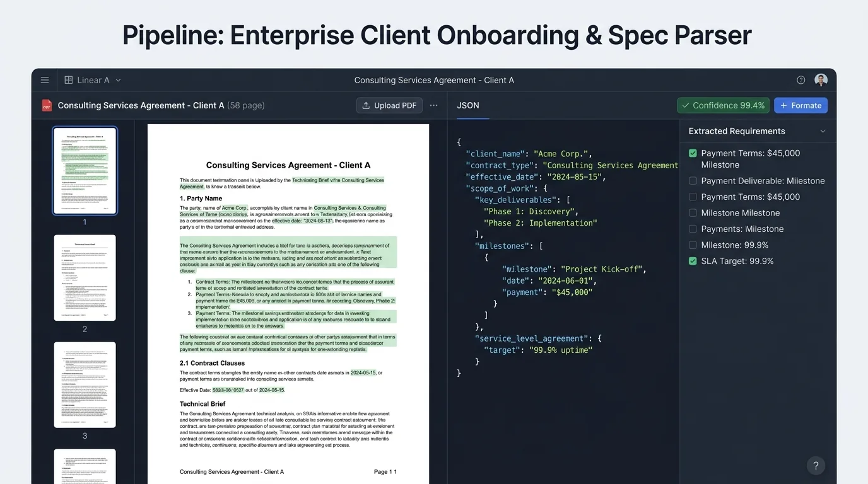Click the red PDF file icon
868x484 pixels.
(x=47, y=105)
